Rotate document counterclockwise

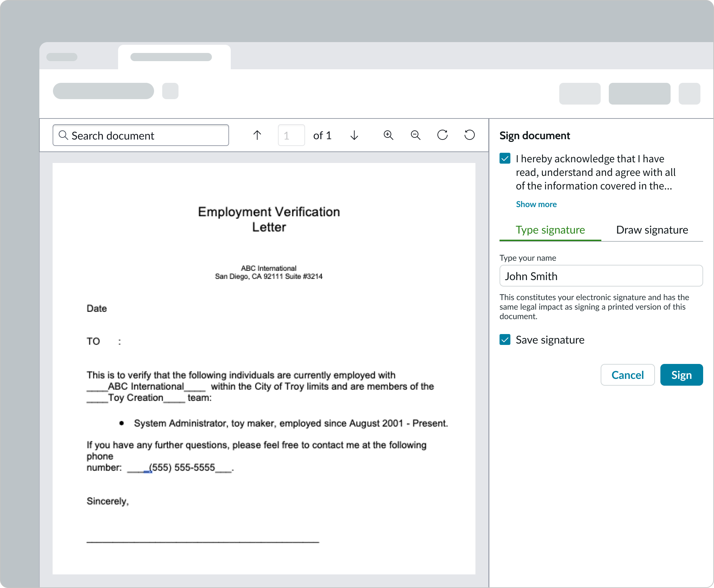tap(470, 135)
